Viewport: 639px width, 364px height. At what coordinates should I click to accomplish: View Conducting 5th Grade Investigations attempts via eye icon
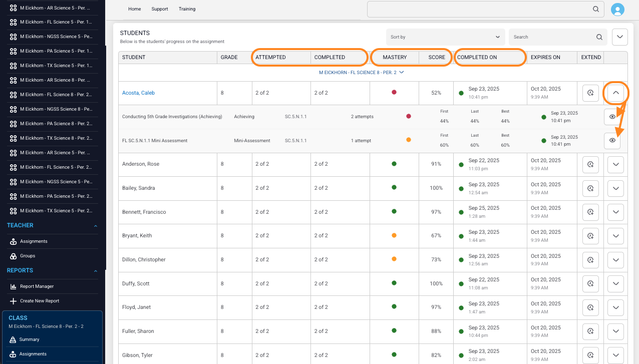pos(612,117)
